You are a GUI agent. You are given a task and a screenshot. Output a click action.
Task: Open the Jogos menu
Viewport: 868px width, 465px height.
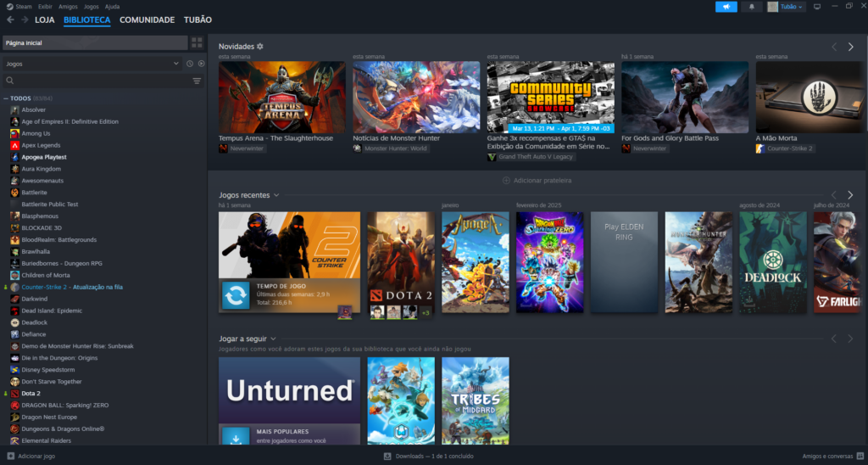tap(92, 7)
